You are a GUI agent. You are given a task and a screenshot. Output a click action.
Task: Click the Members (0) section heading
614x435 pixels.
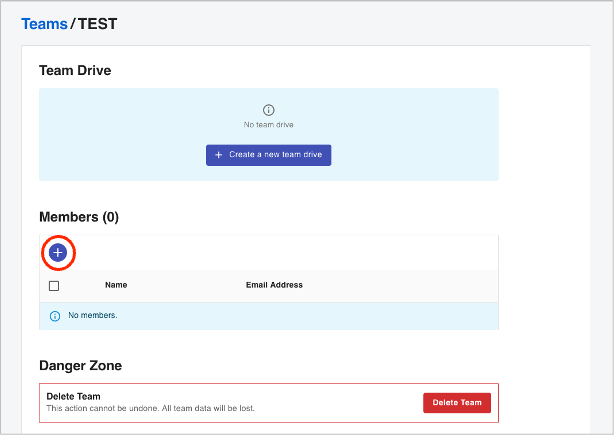(x=79, y=217)
